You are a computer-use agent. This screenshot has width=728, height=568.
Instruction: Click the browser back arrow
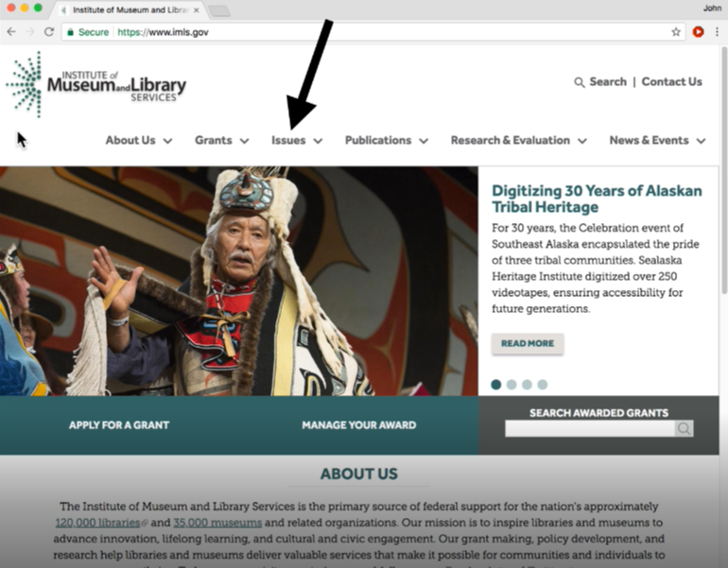[x=11, y=32]
